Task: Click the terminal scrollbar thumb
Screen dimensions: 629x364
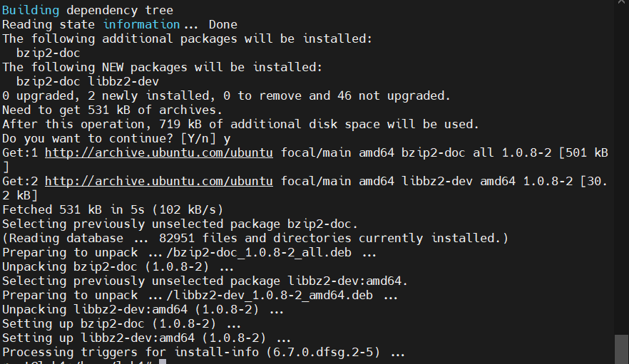Action: click(621, 348)
